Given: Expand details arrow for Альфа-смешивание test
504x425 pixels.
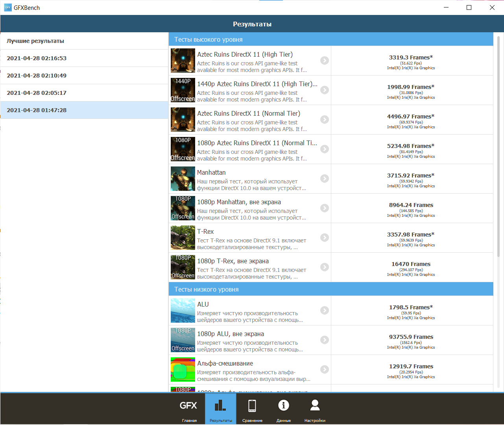Looking at the screenshot, I should pyautogui.click(x=325, y=370).
